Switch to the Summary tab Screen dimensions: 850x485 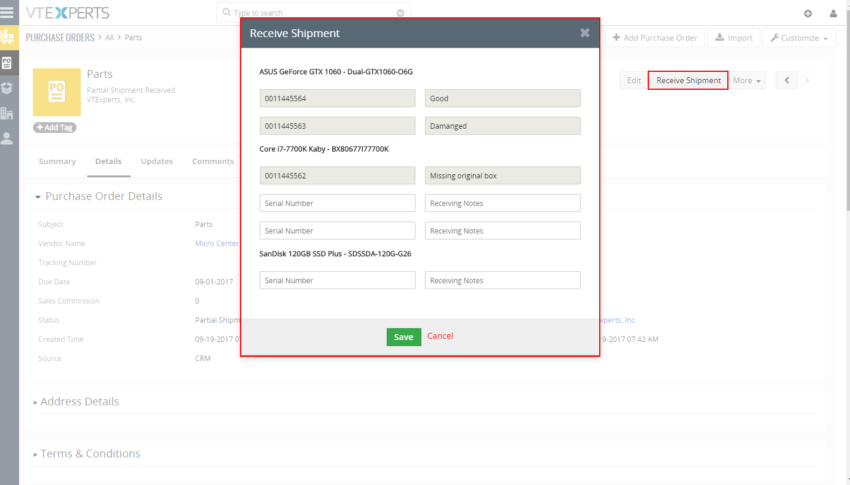[x=57, y=161]
